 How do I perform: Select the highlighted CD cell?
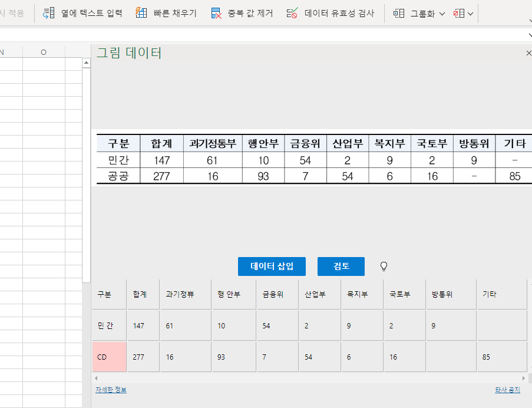(109, 357)
